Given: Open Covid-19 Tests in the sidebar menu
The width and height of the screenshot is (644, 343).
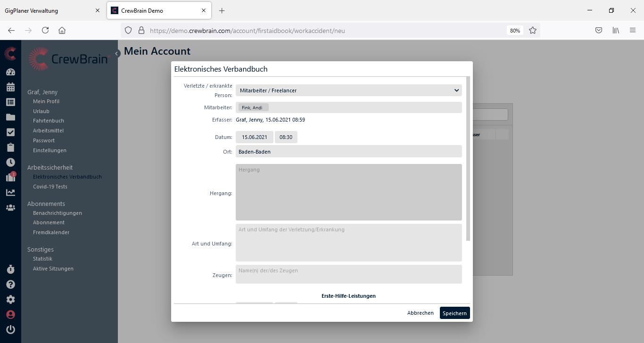Looking at the screenshot, I should pos(50,187).
